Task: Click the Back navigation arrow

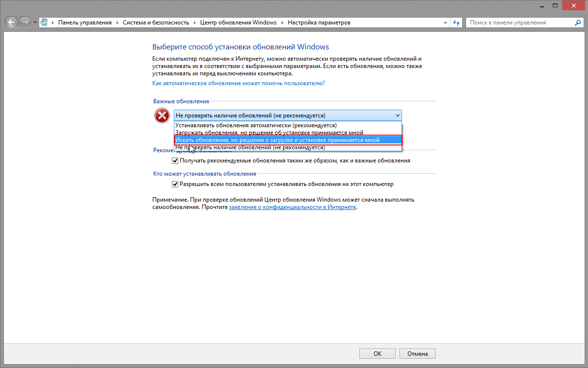Action: coord(12,23)
